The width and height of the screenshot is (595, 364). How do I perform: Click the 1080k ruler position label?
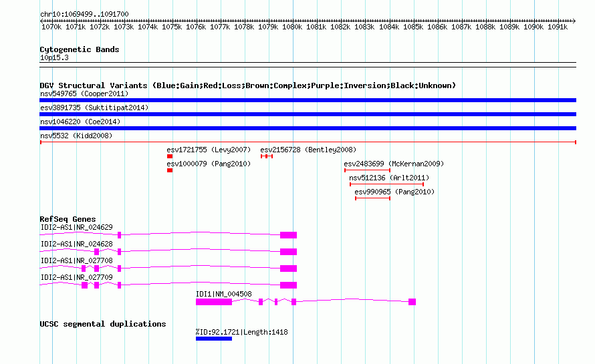pos(291,27)
